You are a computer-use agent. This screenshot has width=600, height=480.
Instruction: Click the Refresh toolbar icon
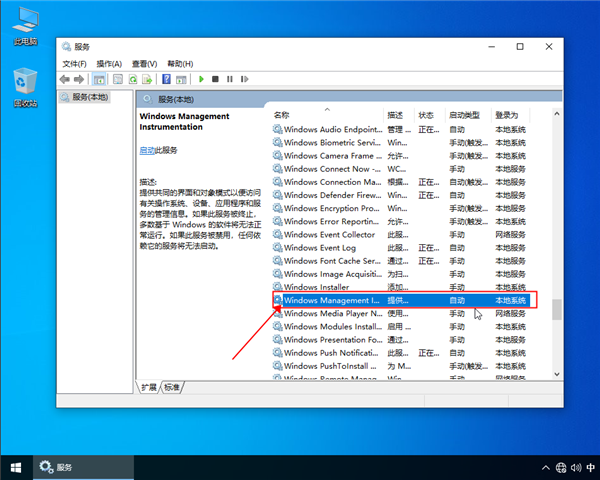click(x=132, y=79)
